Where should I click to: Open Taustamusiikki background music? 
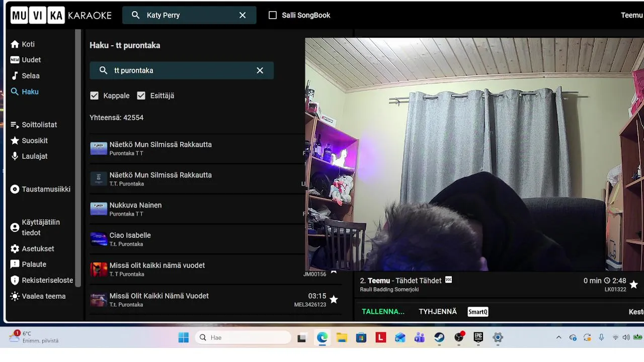(41, 190)
